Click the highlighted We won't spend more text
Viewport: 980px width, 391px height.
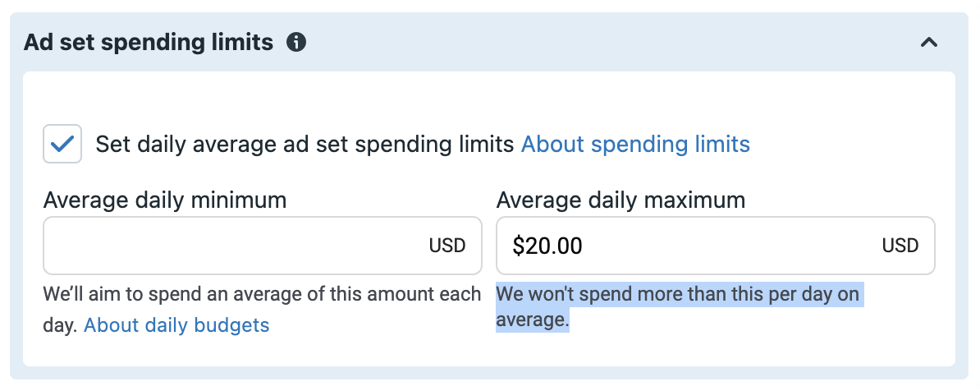coord(680,294)
